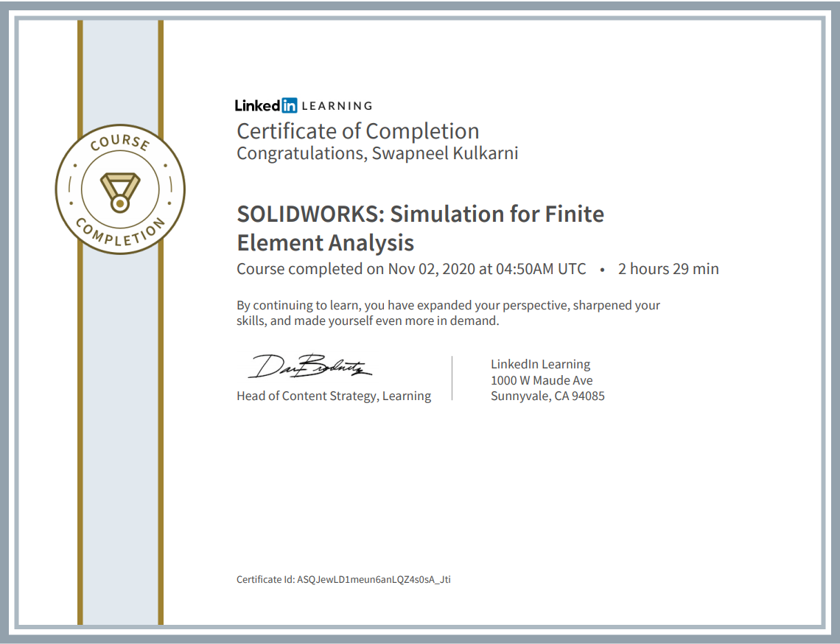Screen dimensions: 840x644
Task: Click the Certificate Id text at bottom
Action: (343, 579)
